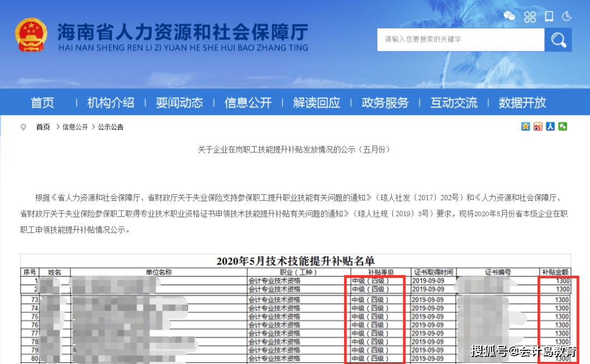
Task: Open the 政务服务 navigation menu
Action: point(385,102)
